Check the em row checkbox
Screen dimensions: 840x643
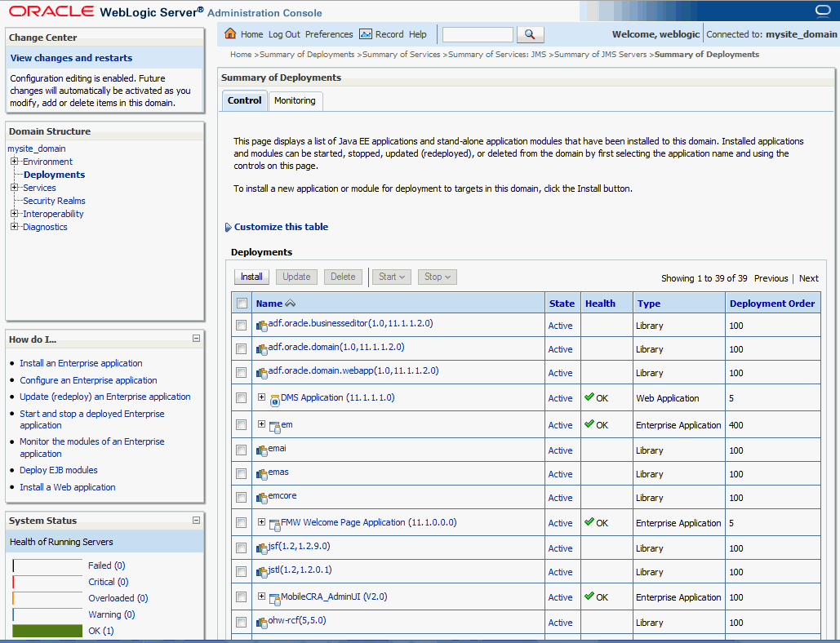pyautogui.click(x=241, y=424)
